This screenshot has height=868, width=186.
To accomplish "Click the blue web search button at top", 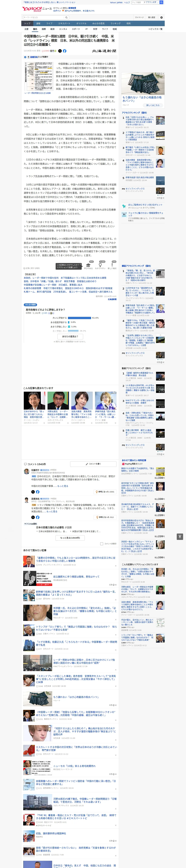I will coord(161,2).
